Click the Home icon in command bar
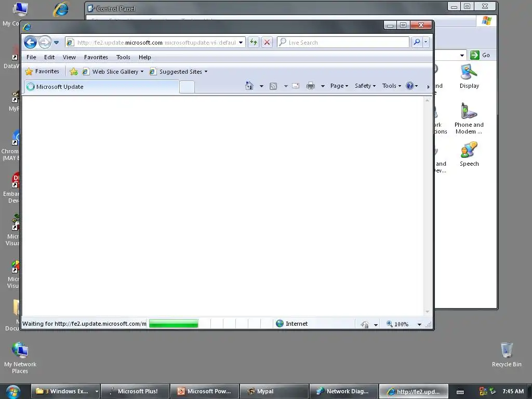The image size is (532, 399). (x=249, y=86)
